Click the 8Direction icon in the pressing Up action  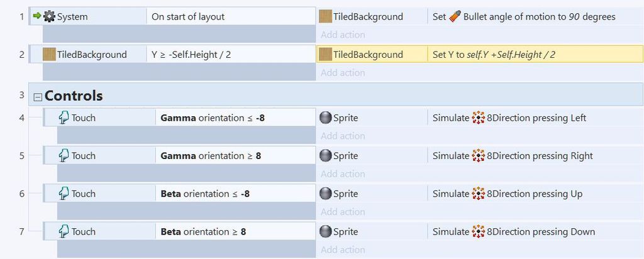pos(478,194)
